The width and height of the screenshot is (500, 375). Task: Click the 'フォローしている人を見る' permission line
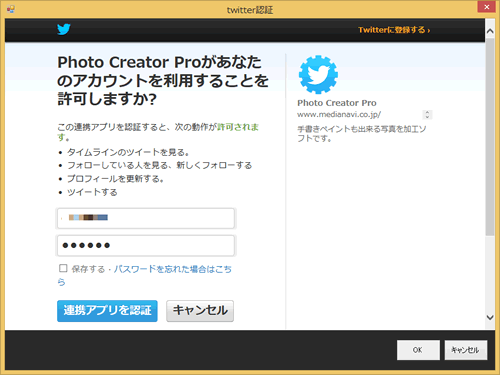coord(159,165)
